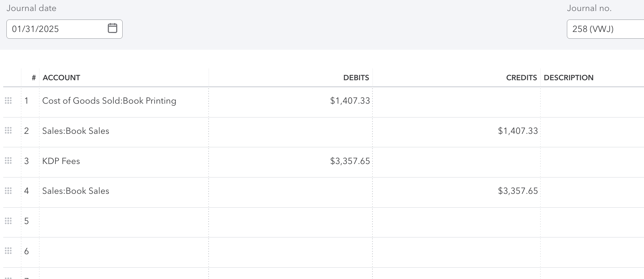Edit the $1,407.33 debit amount
The height and width of the screenshot is (279, 644).
[x=350, y=101]
